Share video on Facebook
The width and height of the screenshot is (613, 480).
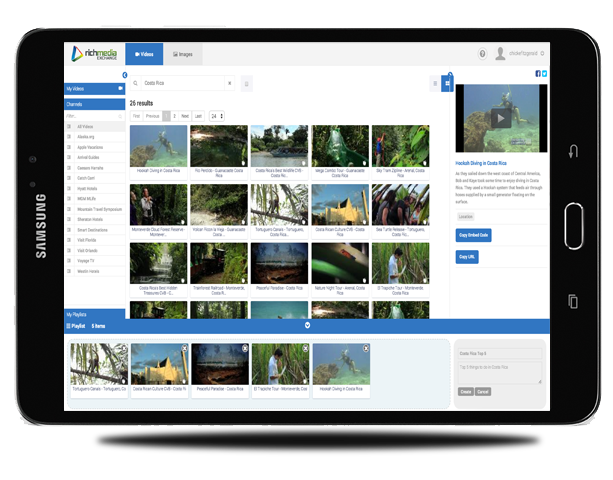[x=538, y=73]
